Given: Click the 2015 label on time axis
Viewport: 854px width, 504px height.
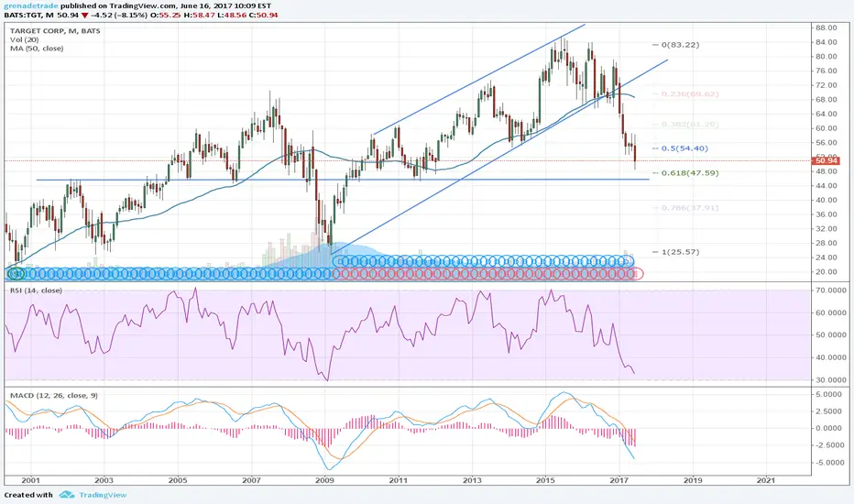Looking at the screenshot, I should pyautogui.click(x=546, y=480).
